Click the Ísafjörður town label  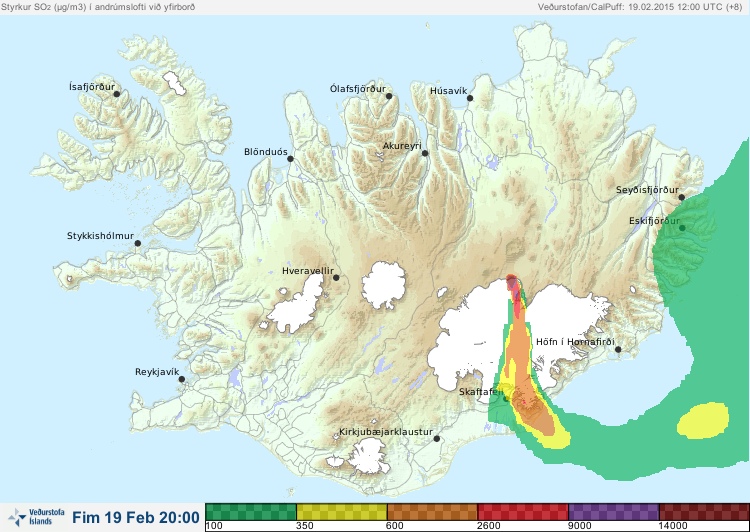92,87
